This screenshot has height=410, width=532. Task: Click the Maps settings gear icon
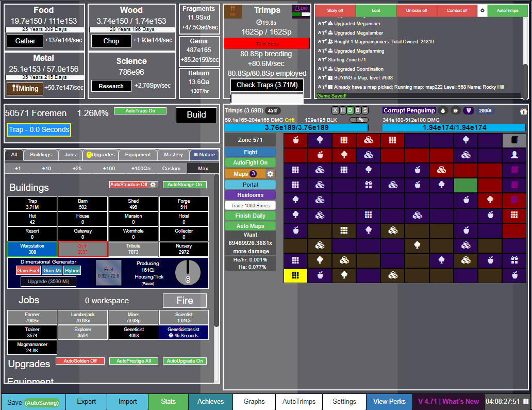coord(270,174)
